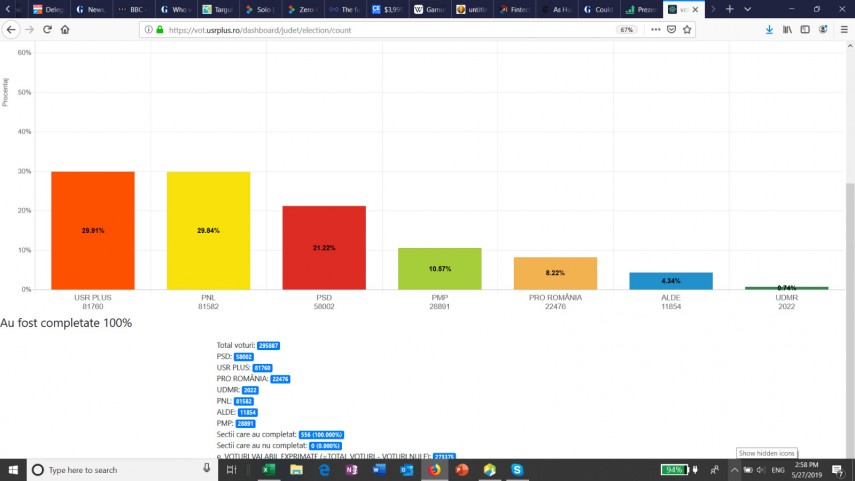Viewport: 855px width, 481px height.
Task: Open the Windows Start menu
Action: point(13,469)
